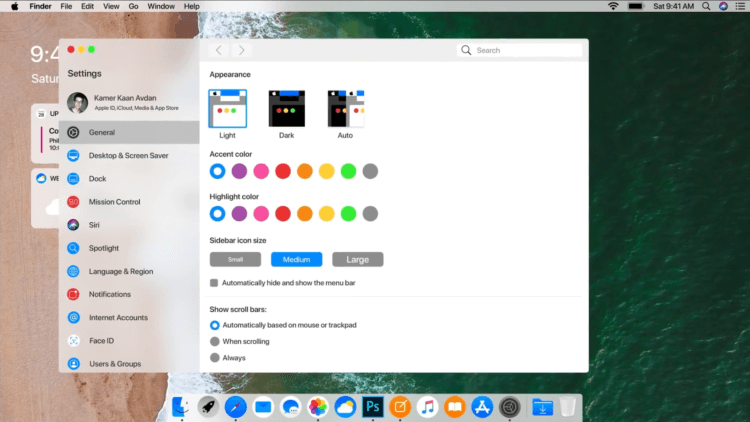This screenshot has width=750, height=422.
Task: Open Books app in the Dock
Action: pos(455,407)
